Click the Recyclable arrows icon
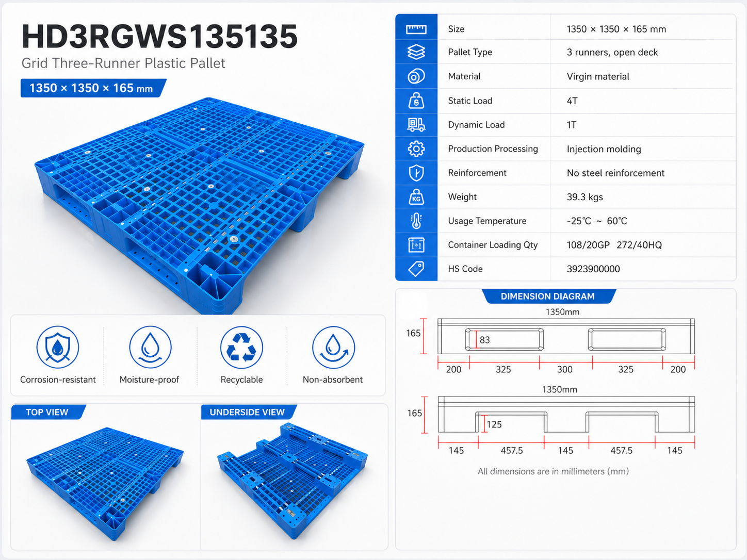This screenshot has width=747, height=560. 241,347
